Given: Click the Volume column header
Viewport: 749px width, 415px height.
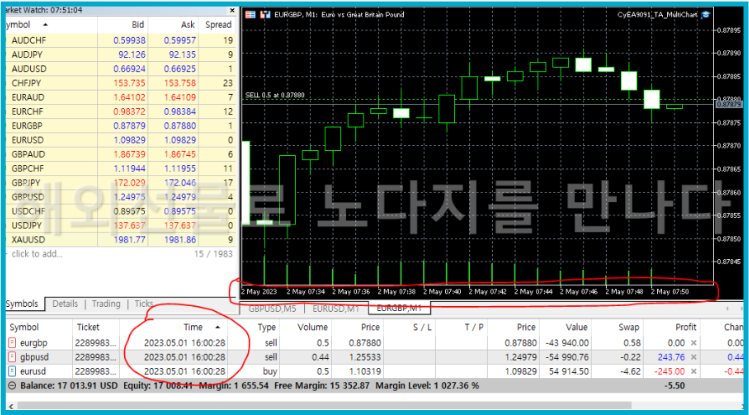Looking at the screenshot, I should 312,327.
